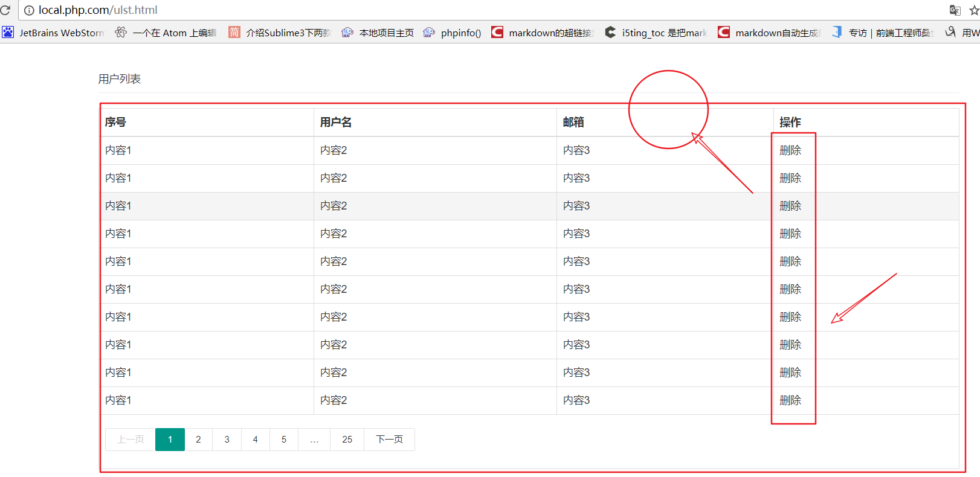This screenshot has width=980, height=477.
Task: Jump to the last page 25
Action: pos(347,440)
